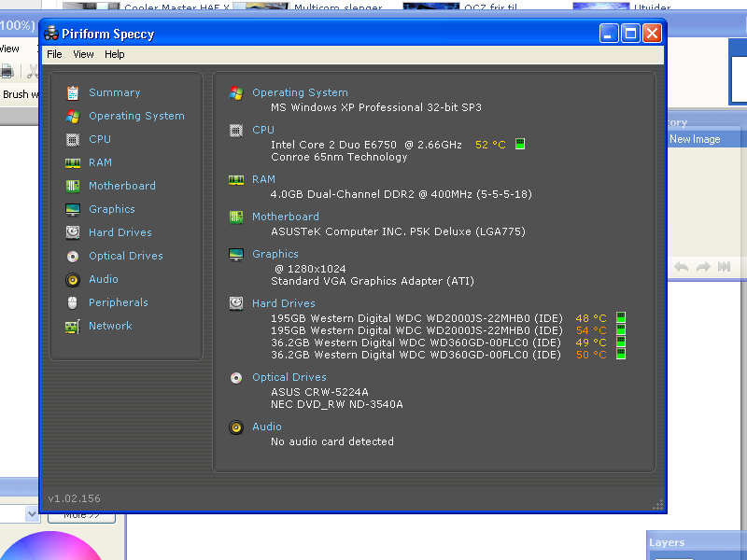Image resolution: width=747 pixels, height=560 pixels.
Task: Show the Motherboard section from sidebar
Action: (122, 186)
